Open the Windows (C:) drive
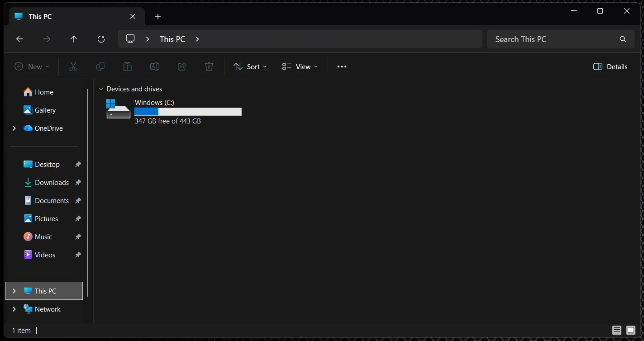This screenshot has height=341, width=644. (174, 111)
